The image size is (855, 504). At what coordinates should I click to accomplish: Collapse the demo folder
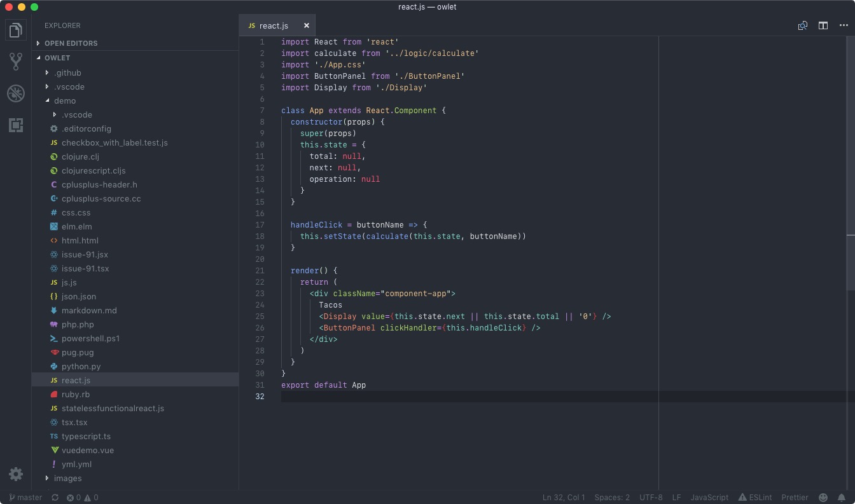pyautogui.click(x=135, y=100)
